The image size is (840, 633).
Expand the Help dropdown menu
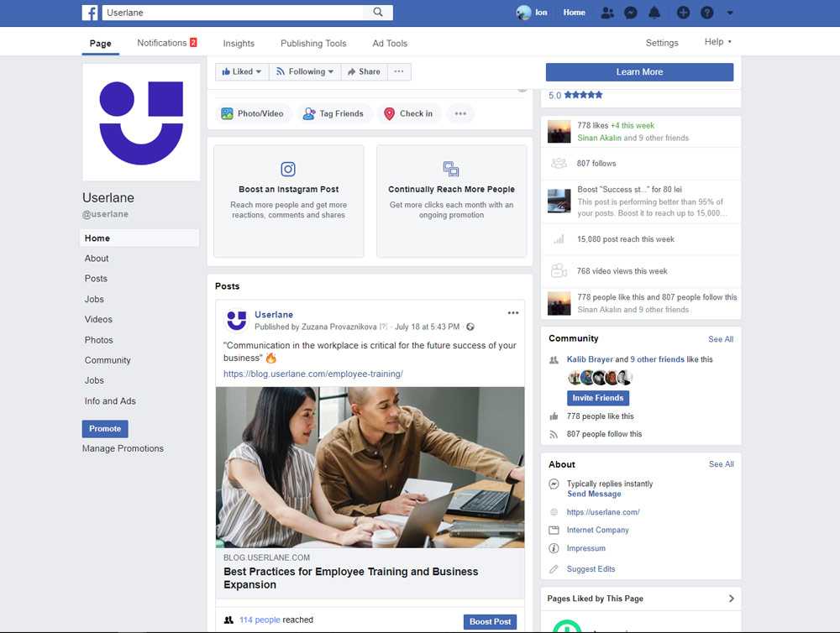coord(718,42)
